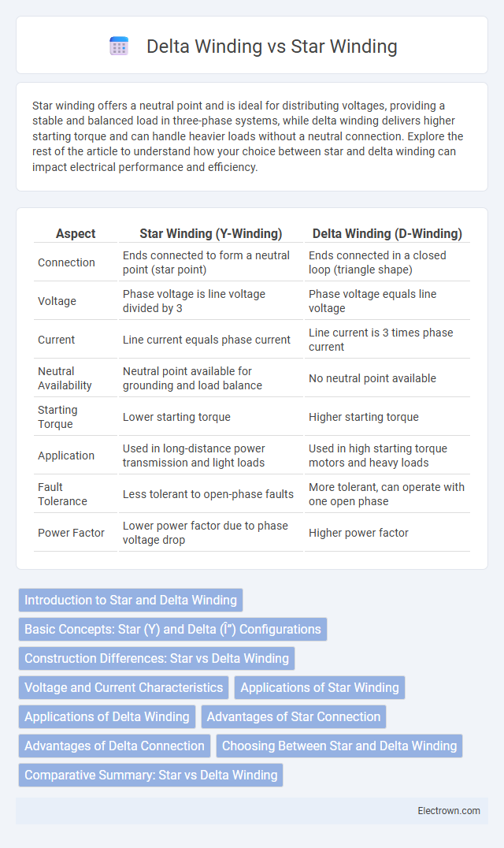The image size is (504, 848).
Task: Click the Power Factor row label
Action: point(72,533)
